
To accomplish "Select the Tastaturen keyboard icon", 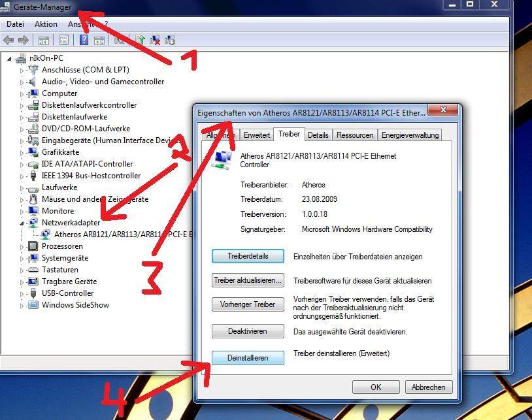I will (33, 270).
